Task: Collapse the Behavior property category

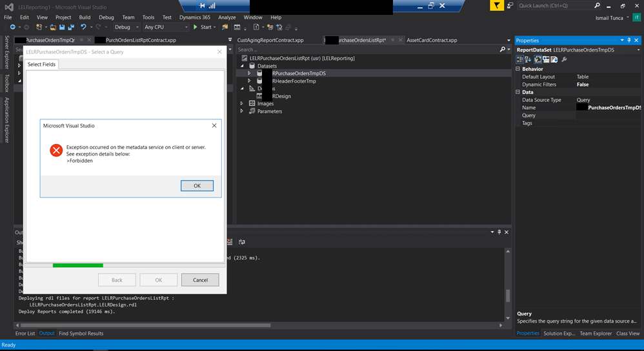Action: click(518, 69)
